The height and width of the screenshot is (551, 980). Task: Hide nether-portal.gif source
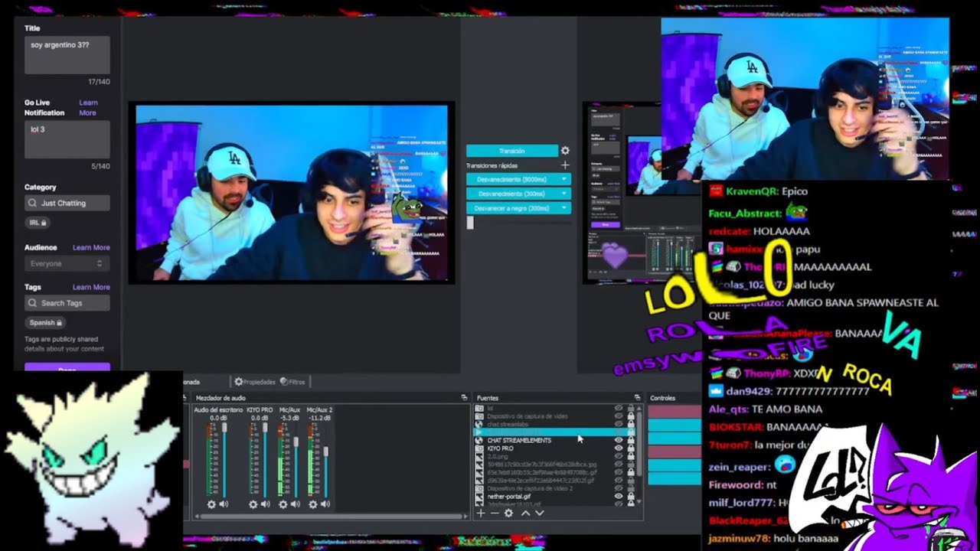pyautogui.click(x=619, y=496)
